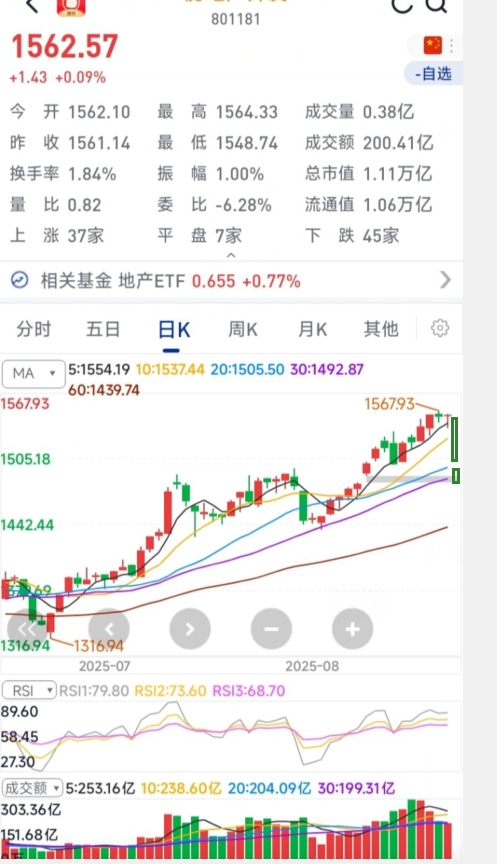Switch to the 分时 tab
The image size is (497, 864).
coord(34,330)
